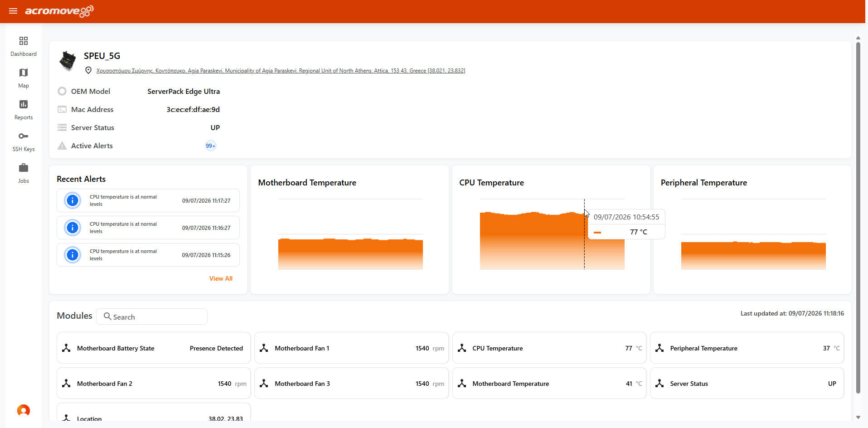Click the Motherboard Temperature 41 value
The width and height of the screenshot is (868, 428).
629,384
